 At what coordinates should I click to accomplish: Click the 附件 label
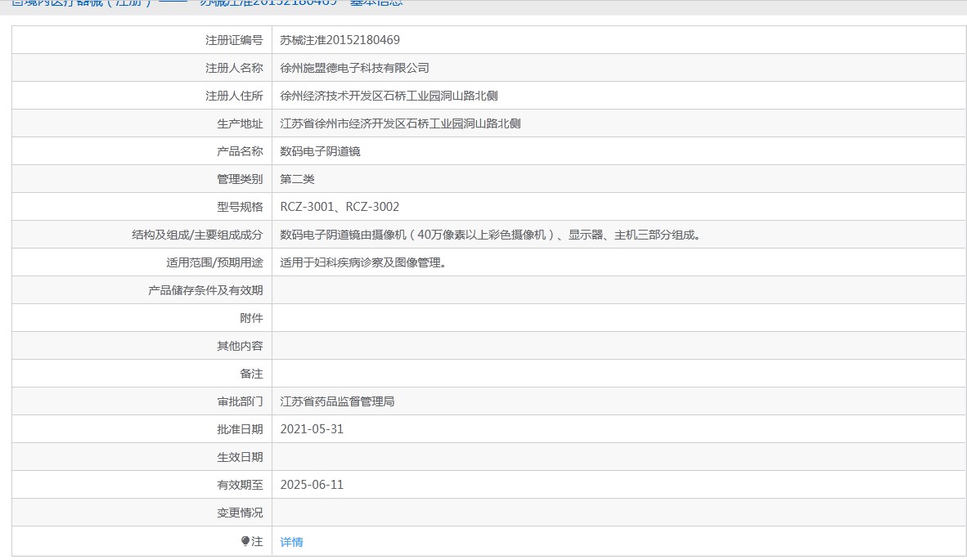[252, 318]
